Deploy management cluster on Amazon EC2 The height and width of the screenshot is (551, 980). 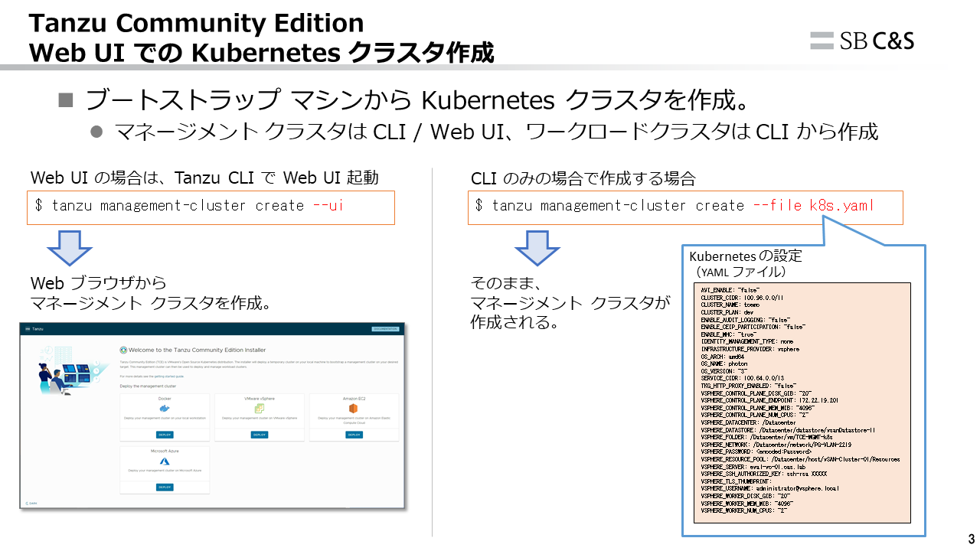click(x=354, y=435)
